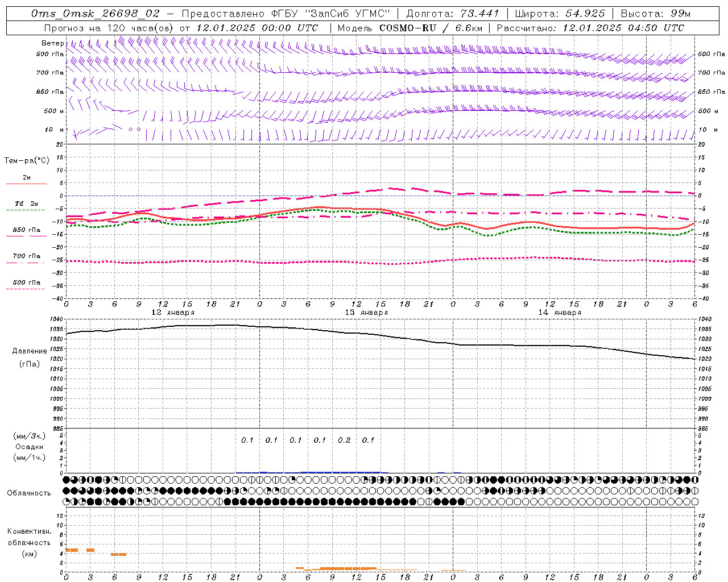The height and width of the screenshot is (582, 728).
Task: Click the Модель COSMO-RU / 6.6км text
Action: tap(410, 28)
